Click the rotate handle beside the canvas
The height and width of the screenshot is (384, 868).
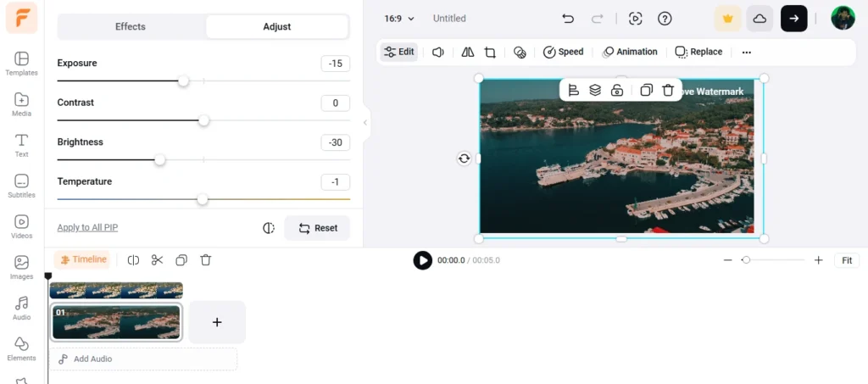464,159
